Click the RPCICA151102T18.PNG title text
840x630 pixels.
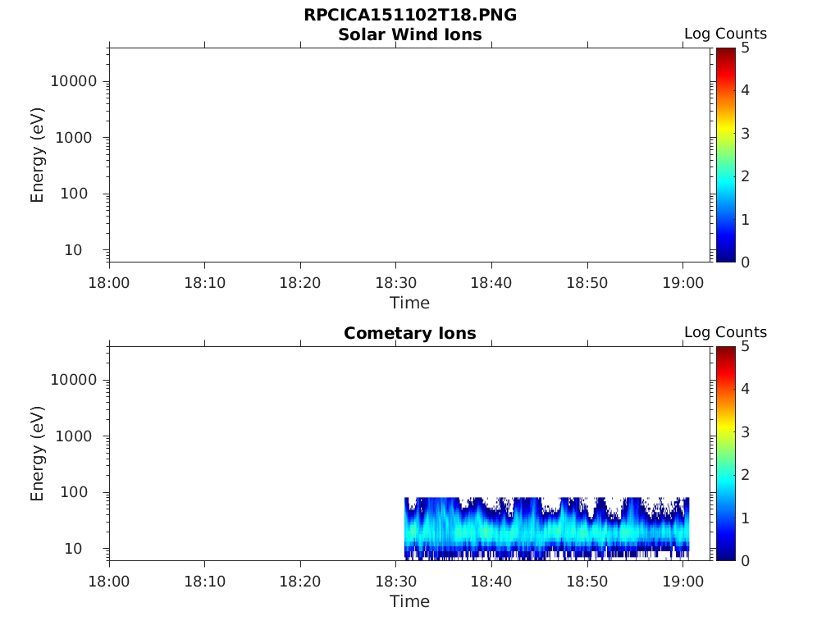click(x=410, y=15)
